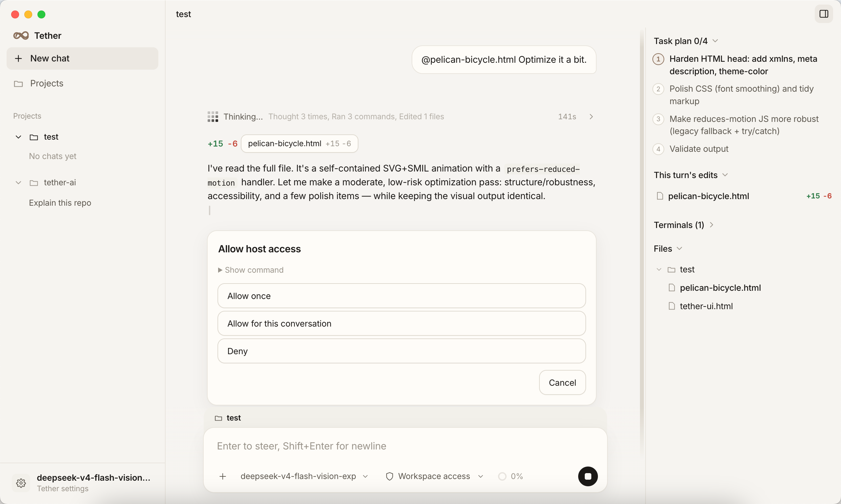Click the test folder icon above composer
The width and height of the screenshot is (841, 504).
tap(218, 418)
